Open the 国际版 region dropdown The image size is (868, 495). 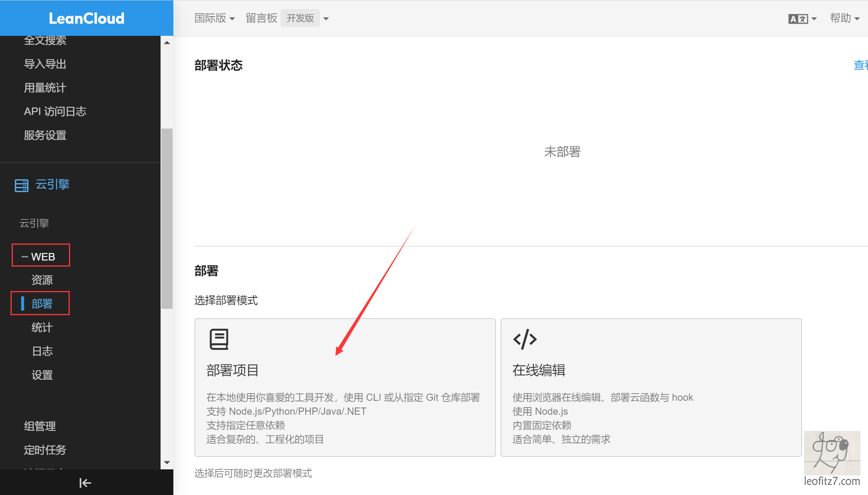click(214, 18)
